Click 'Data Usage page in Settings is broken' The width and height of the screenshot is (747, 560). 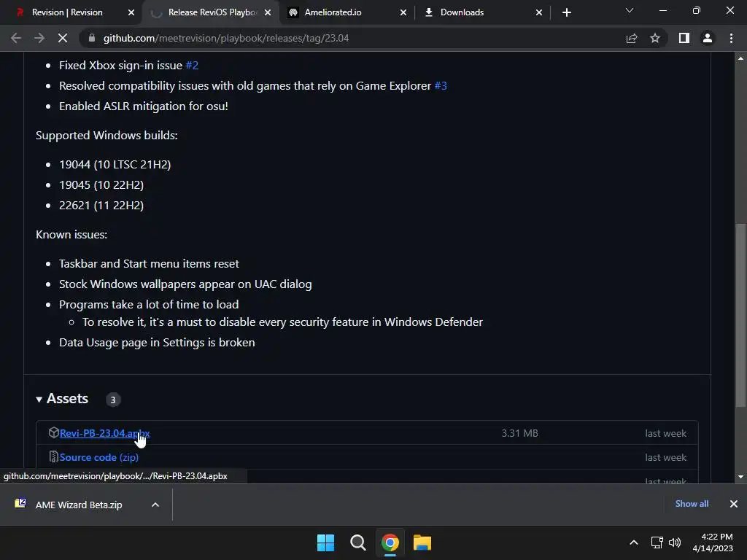(x=157, y=343)
